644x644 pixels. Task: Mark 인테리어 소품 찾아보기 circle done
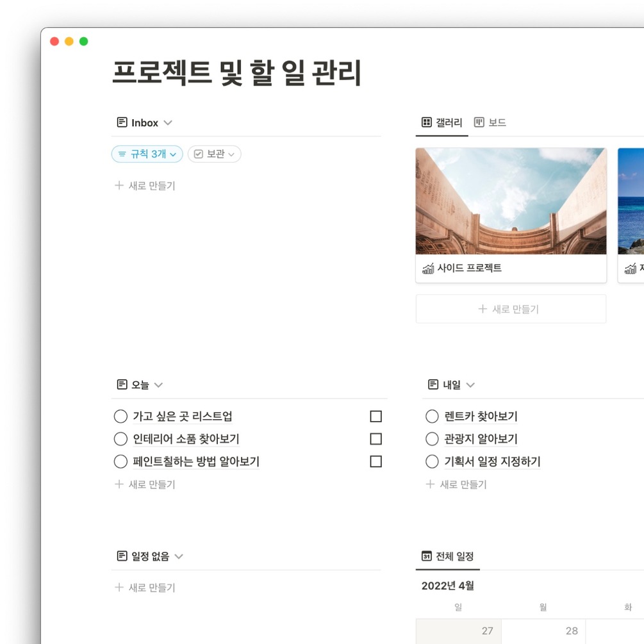(x=120, y=439)
